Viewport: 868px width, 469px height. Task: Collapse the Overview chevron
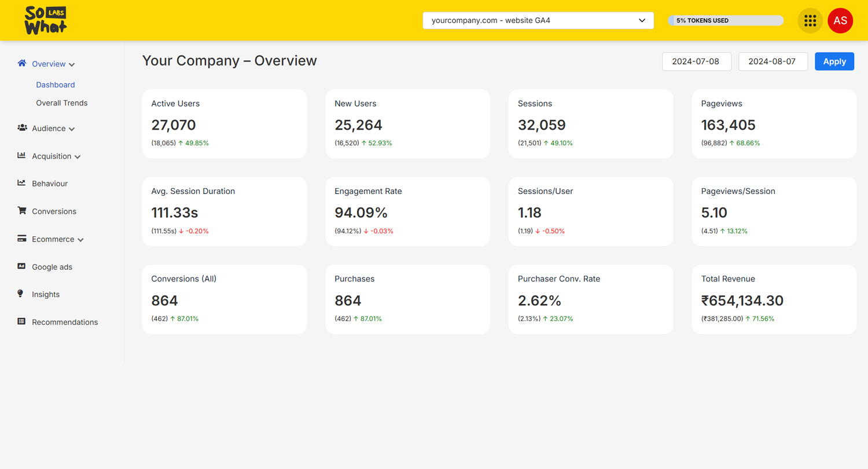(x=72, y=65)
